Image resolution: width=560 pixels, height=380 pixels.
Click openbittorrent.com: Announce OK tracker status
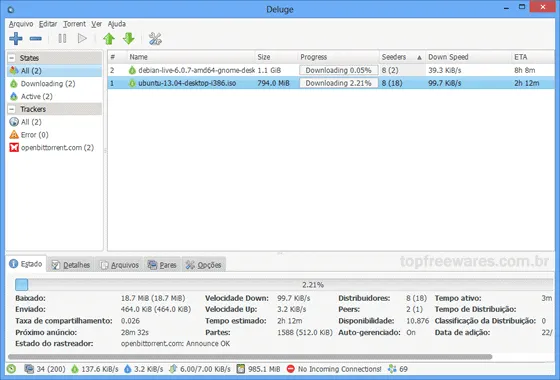[x=175, y=344]
